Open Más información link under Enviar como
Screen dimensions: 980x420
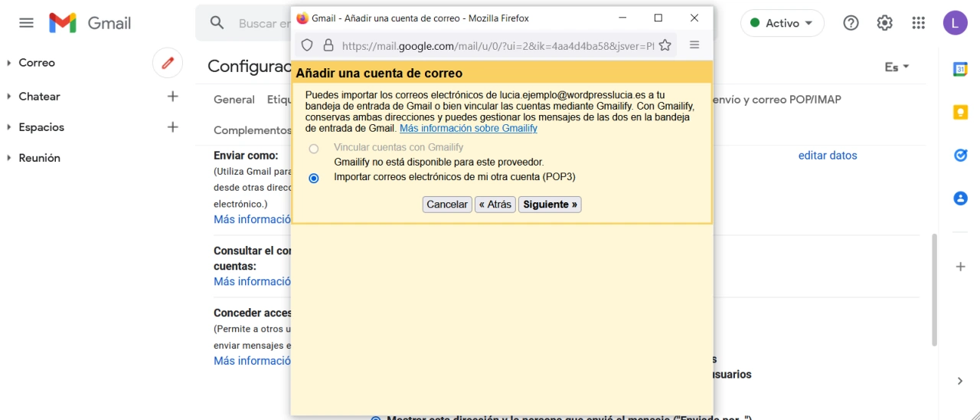pyautogui.click(x=253, y=219)
